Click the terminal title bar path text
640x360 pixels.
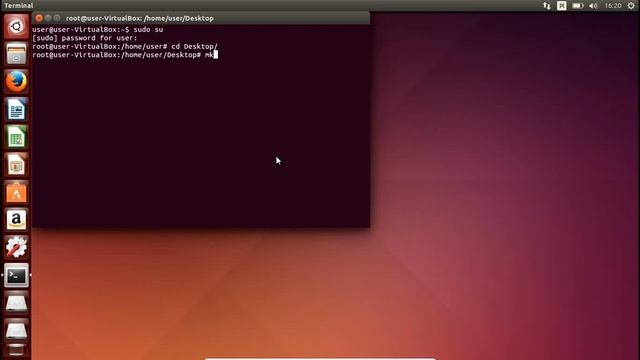(140, 18)
